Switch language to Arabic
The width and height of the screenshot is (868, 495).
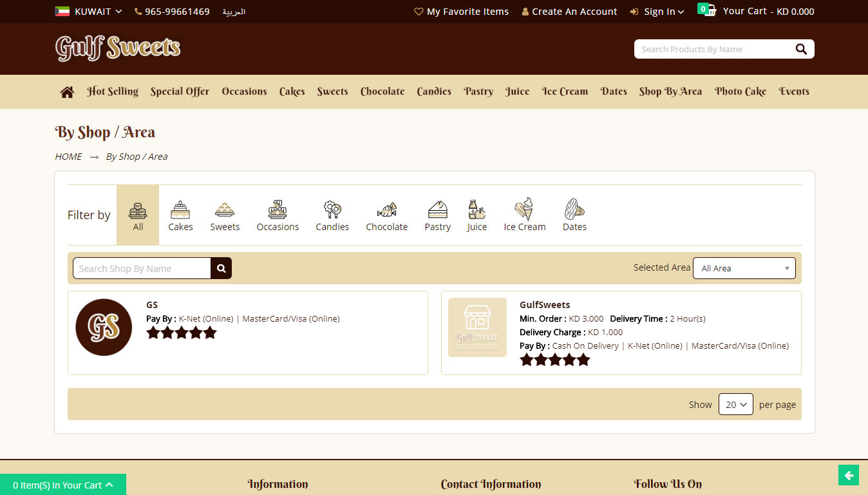(234, 12)
